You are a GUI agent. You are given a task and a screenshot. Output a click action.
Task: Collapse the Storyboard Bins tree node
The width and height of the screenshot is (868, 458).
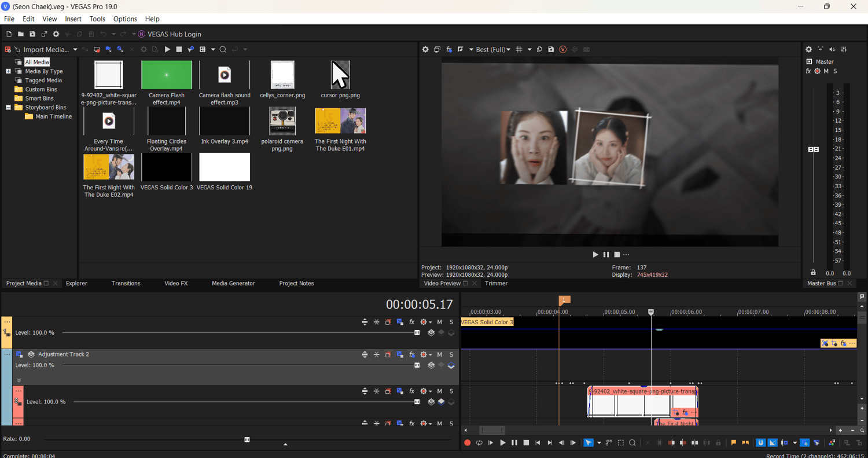[8, 108]
